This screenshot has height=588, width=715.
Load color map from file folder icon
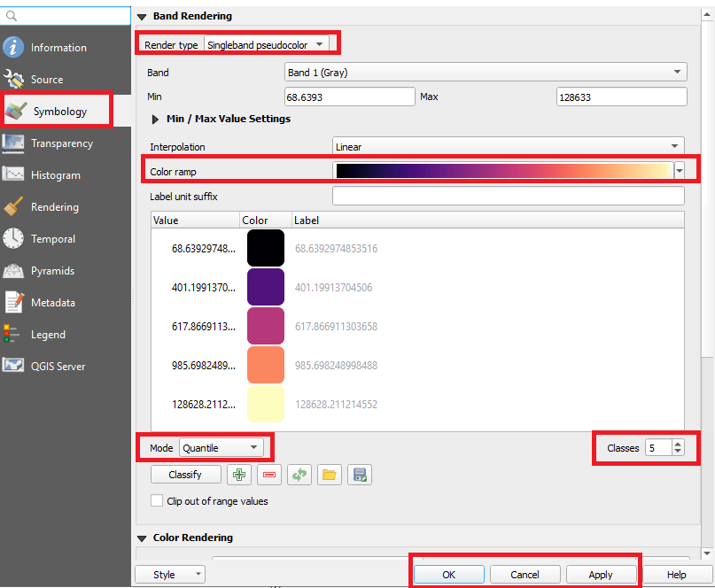(330, 475)
